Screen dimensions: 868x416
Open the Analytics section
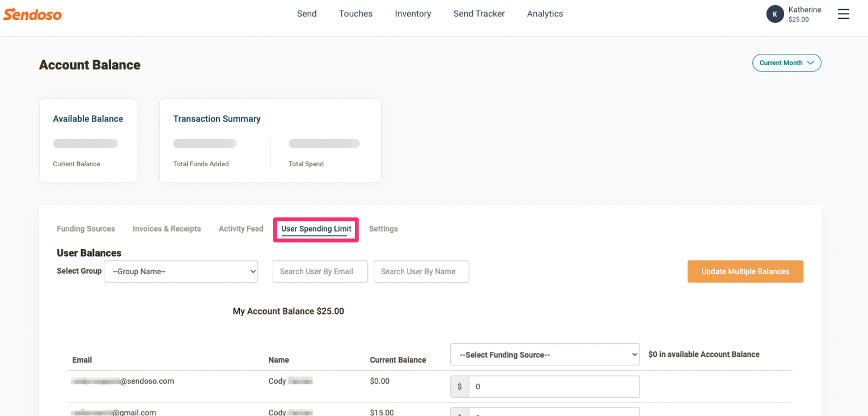pyautogui.click(x=545, y=14)
